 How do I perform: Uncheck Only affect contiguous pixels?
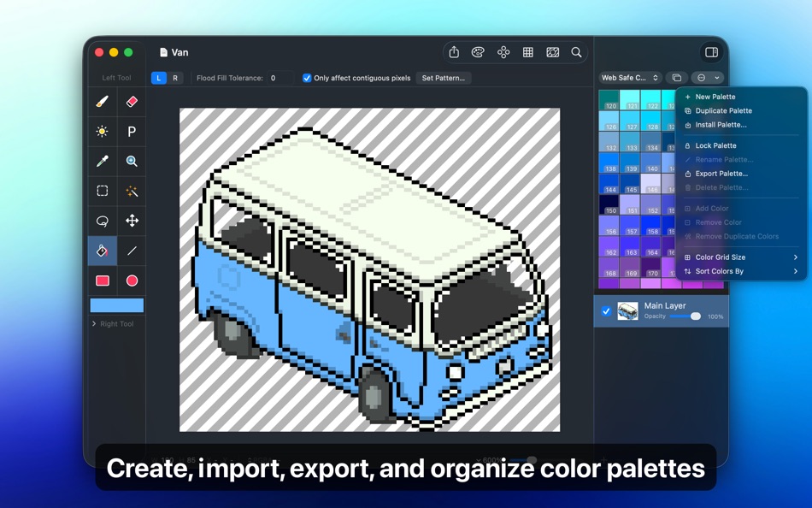point(307,78)
